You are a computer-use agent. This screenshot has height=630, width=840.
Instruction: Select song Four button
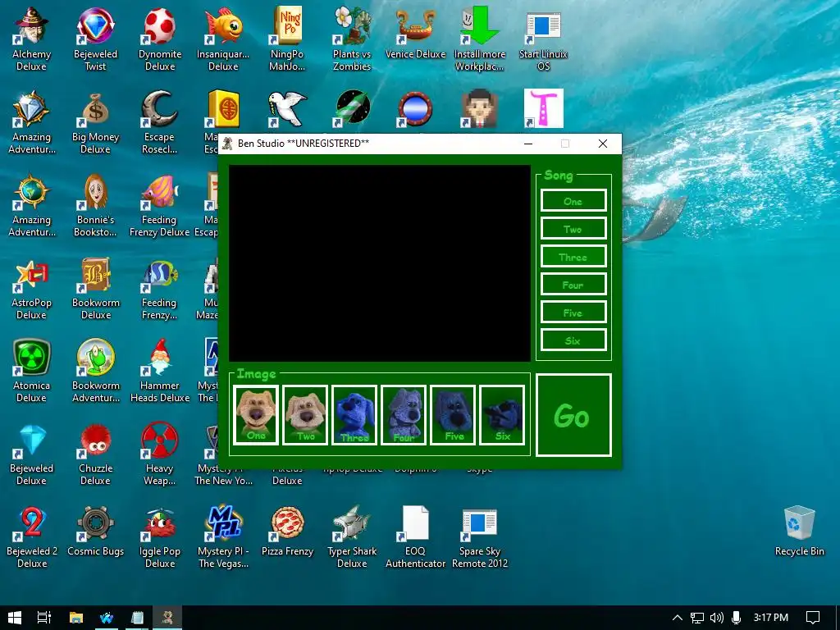[573, 285]
